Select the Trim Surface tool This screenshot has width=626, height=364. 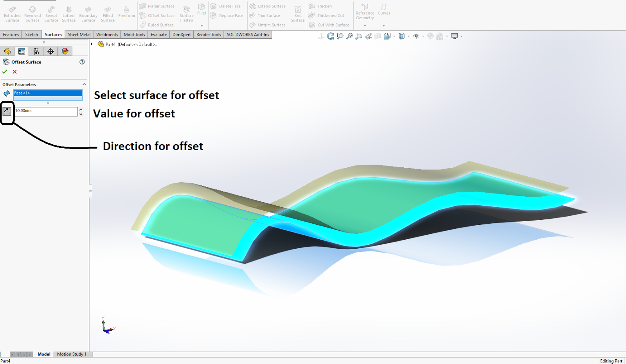[x=267, y=15]
